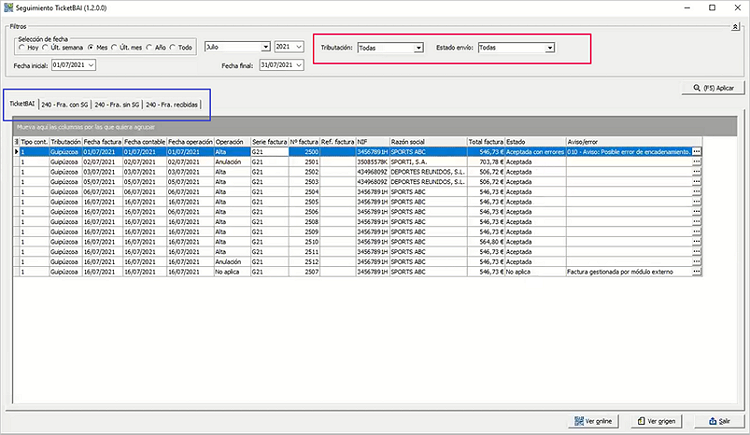Select the SPORTI, S.A. cell

point(428,162)
